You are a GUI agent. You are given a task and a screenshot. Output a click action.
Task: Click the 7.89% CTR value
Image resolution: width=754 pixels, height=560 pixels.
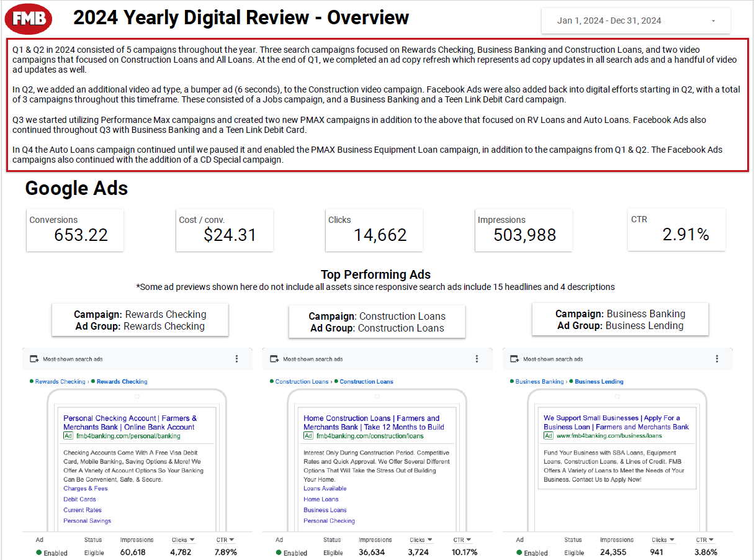[226, 553]
